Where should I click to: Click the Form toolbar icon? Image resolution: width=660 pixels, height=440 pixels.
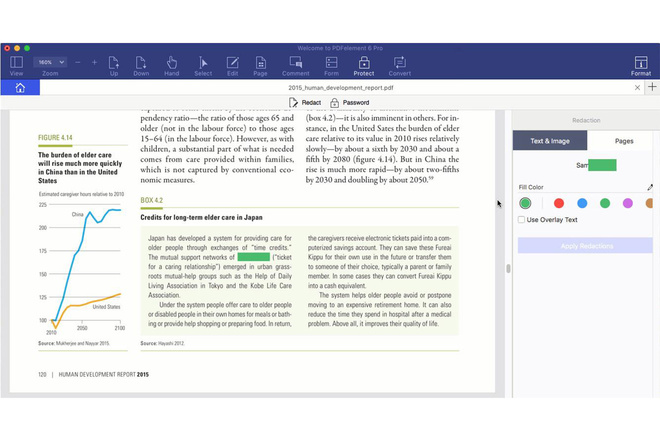331,66
